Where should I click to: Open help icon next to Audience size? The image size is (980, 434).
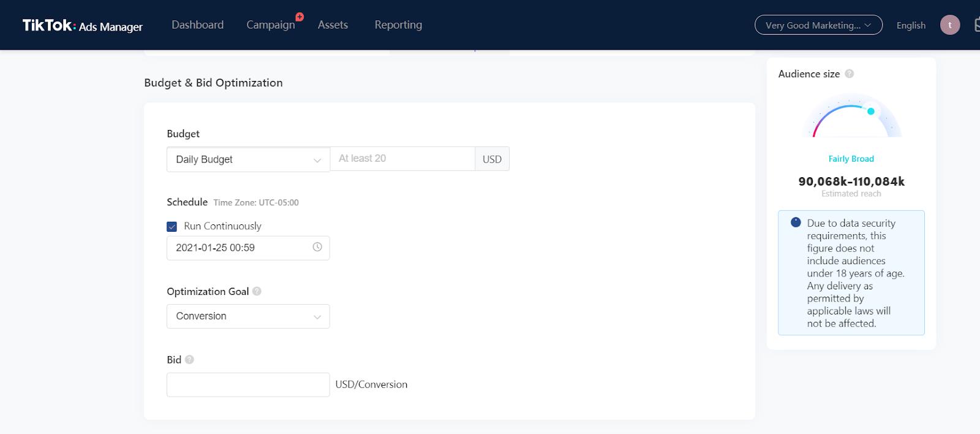849,74
